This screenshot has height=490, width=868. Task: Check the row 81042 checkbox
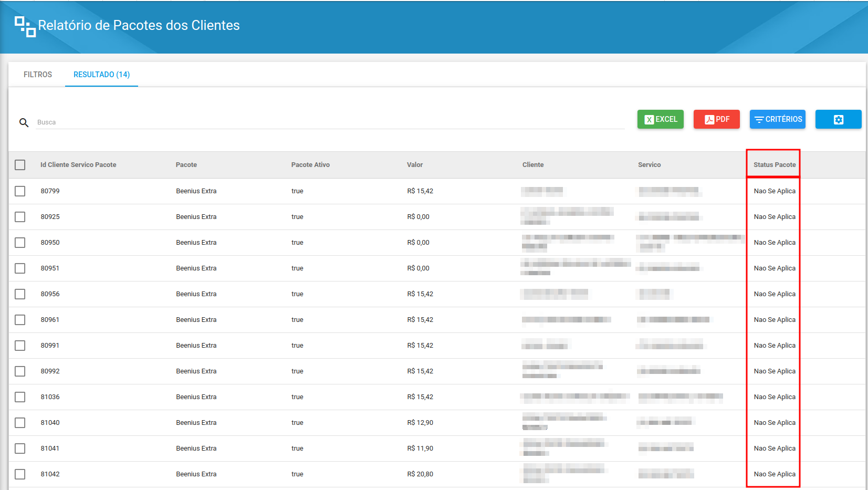pos(20,474)
